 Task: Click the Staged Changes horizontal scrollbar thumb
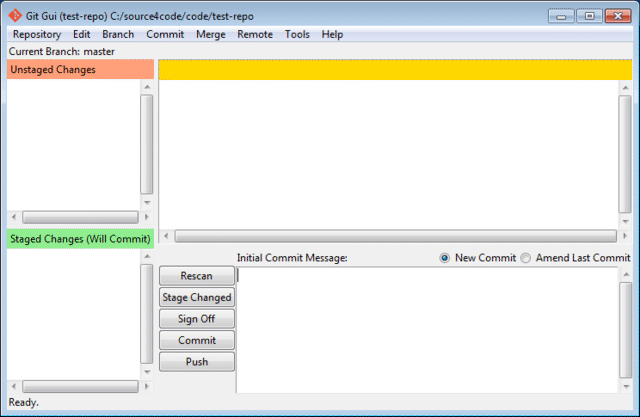click(x=80, y=386)
